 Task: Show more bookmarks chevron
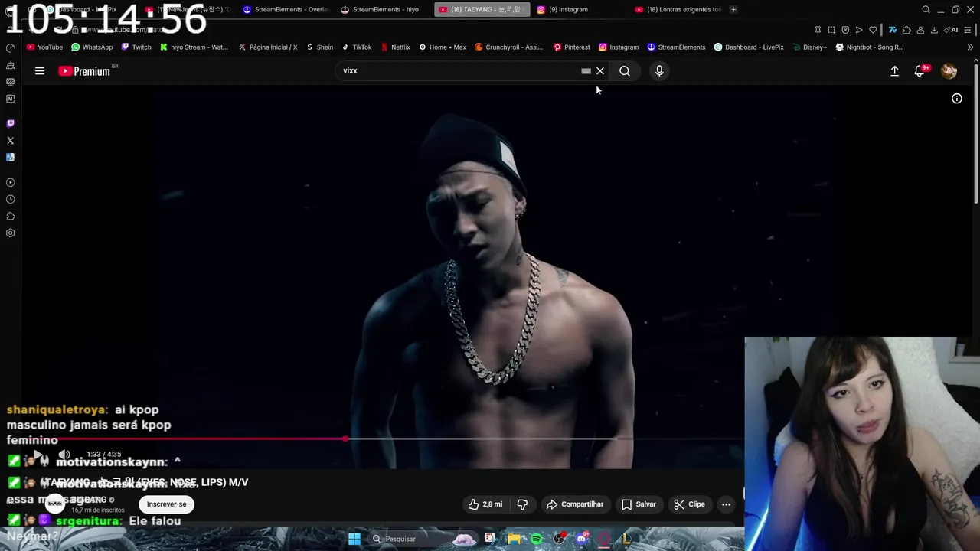click(x=970, y=47)
